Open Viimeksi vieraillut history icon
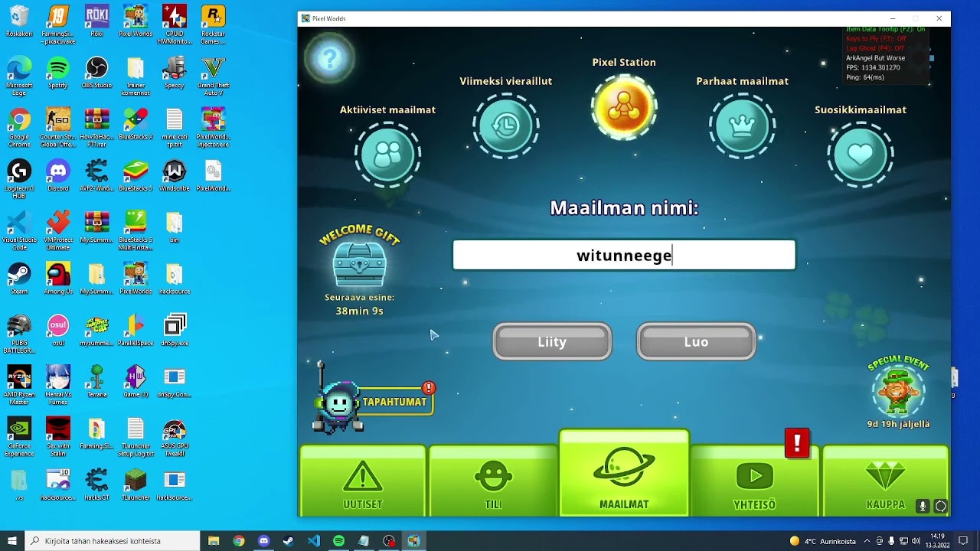 coord(505,126)
